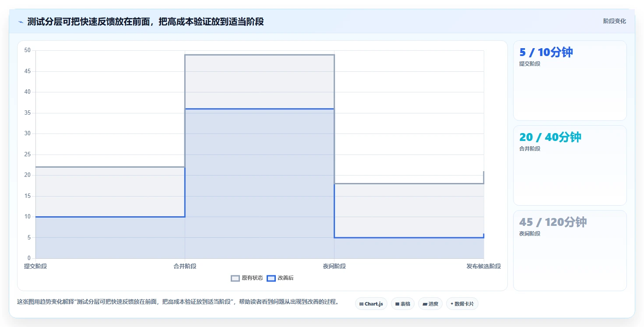Click the y-axis value 5
This screenshot has width=644, height=327.
29,238
